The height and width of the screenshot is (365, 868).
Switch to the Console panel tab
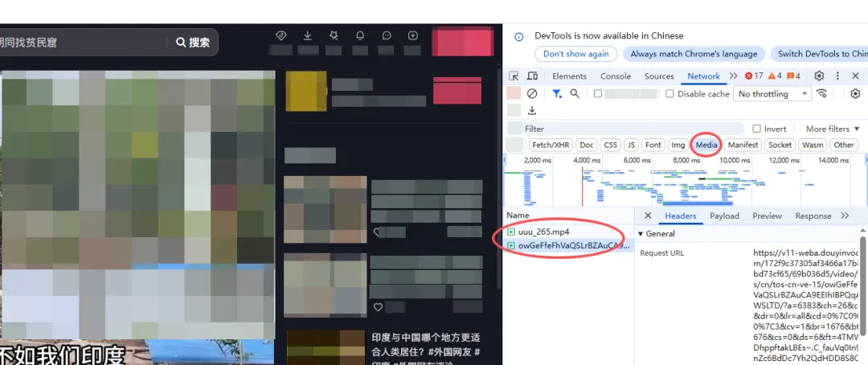pos(616,76)
